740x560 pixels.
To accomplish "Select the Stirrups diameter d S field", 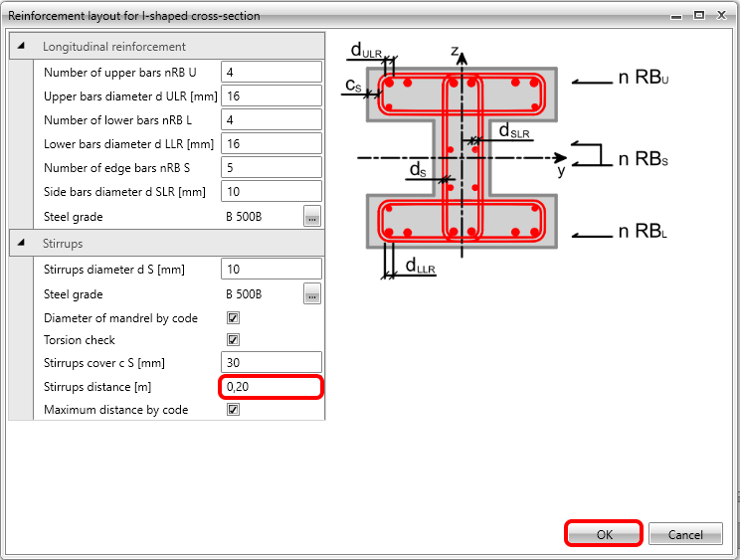I will click(x=272, y=269).
